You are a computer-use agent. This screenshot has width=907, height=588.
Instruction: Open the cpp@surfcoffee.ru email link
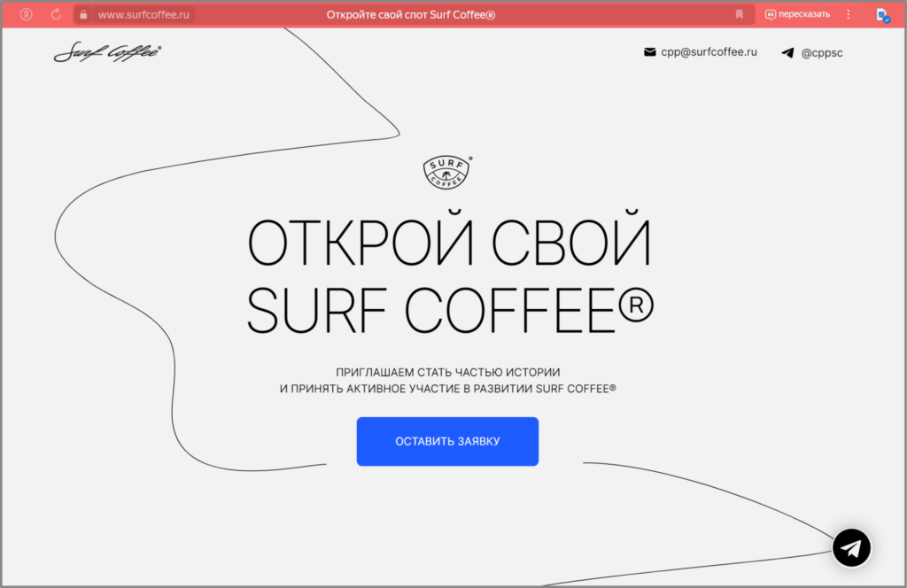click(x=709, y=52)
